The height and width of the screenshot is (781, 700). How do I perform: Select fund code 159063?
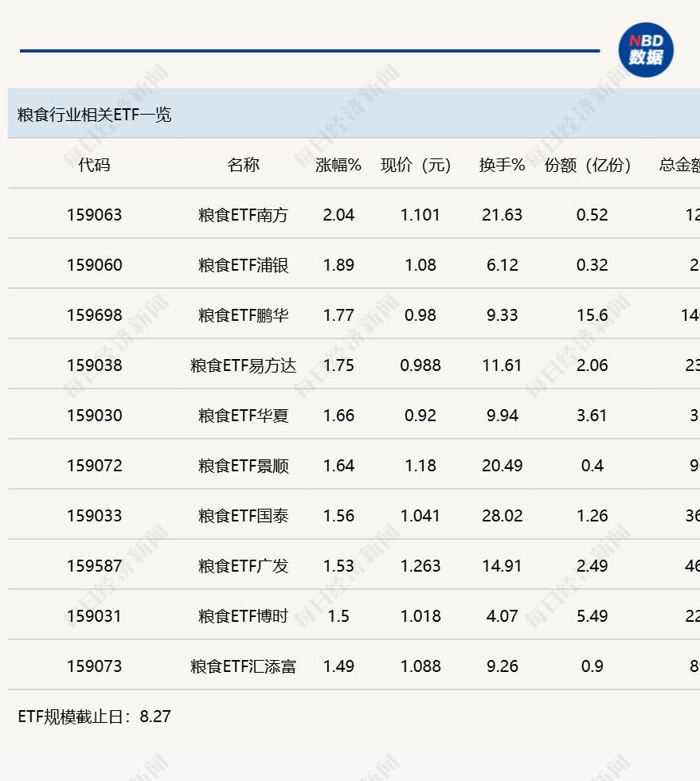pyautogui.click(x=94, y=215)
